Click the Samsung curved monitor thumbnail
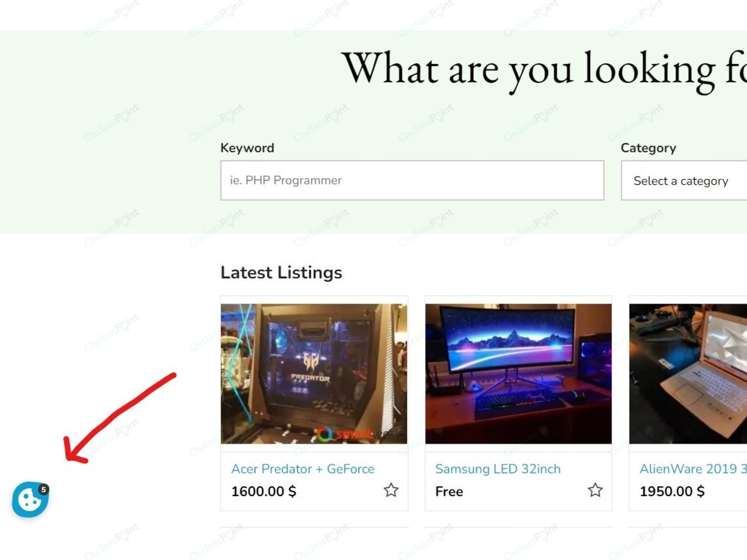 [518, 374]
